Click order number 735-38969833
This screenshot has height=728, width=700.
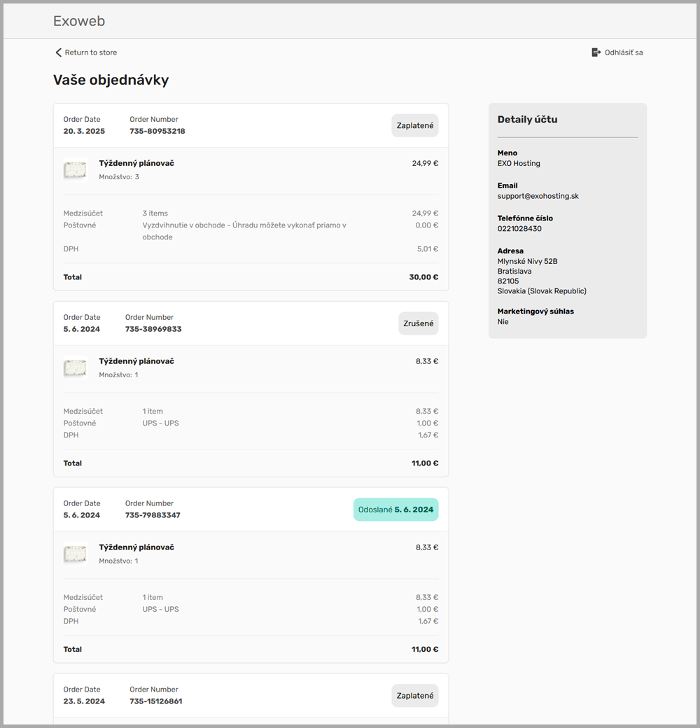153,329
